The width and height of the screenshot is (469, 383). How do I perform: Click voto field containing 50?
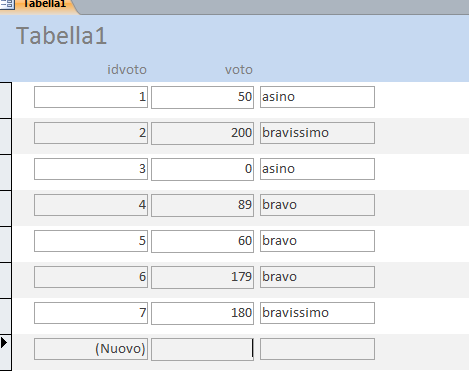coord(202,97)
